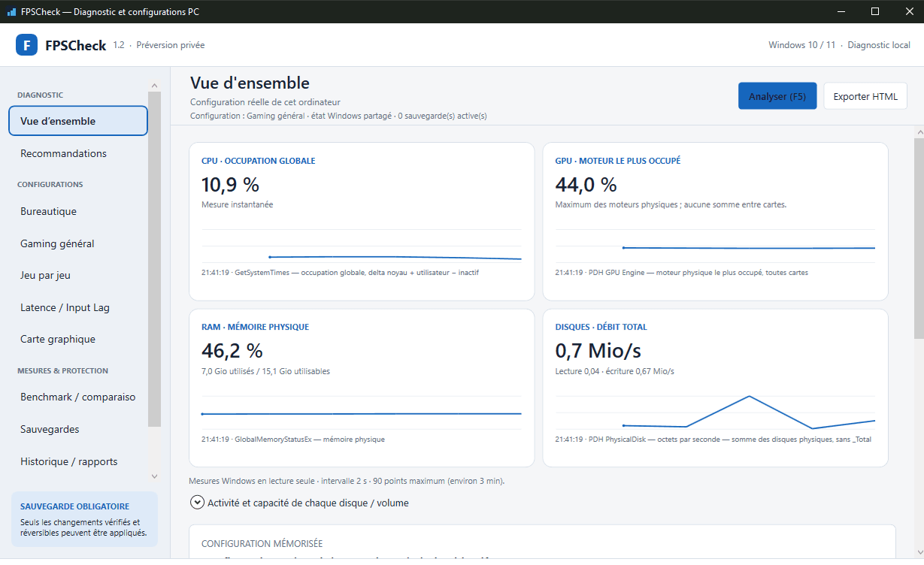The width and height of the screenshot is (924, 565).
Task: Click the Exporter HTML button
Action: [x=865, y=96]
